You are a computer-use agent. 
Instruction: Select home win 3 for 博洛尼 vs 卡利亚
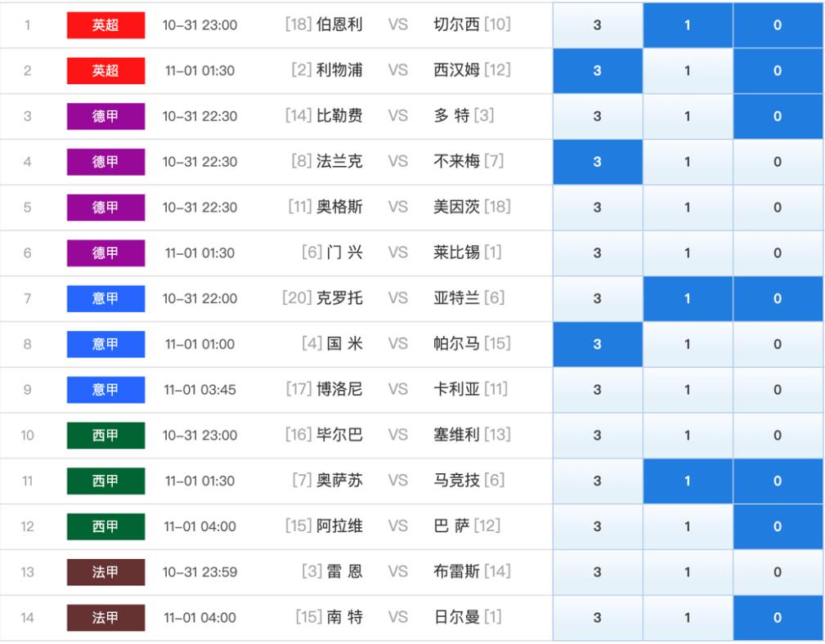click(x=598, y=390)
